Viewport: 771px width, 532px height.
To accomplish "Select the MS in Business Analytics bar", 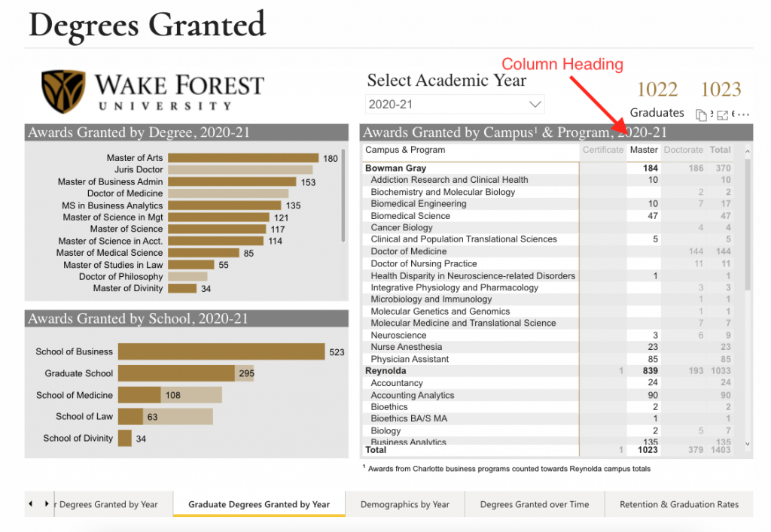I will pos(224,205).
